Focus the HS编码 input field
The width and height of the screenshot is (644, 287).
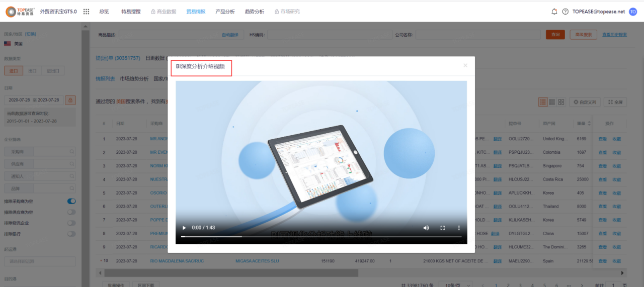tap(330, 35)
